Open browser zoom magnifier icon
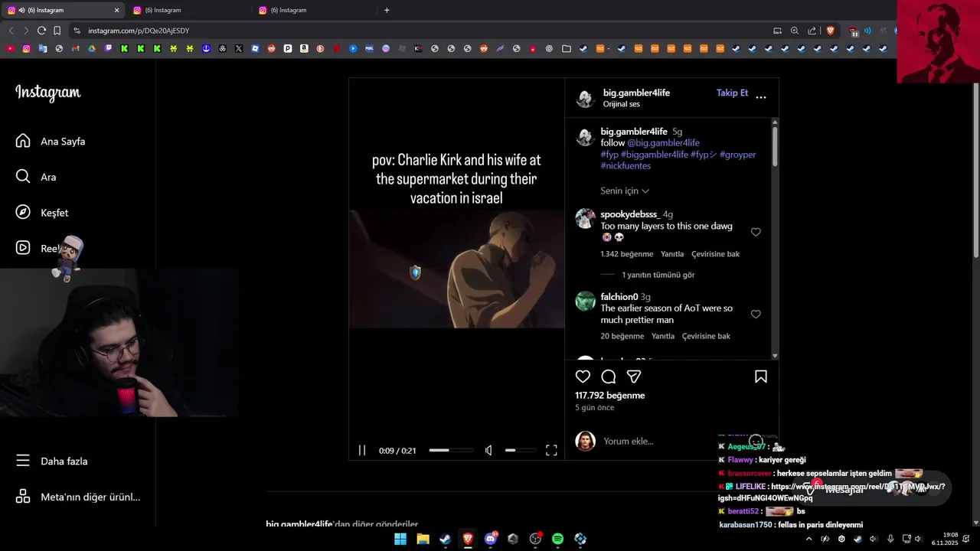 coord(795,31)
